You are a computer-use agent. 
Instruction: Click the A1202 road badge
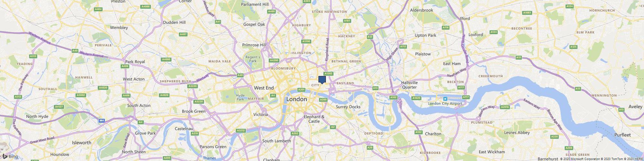pos(328,73)
